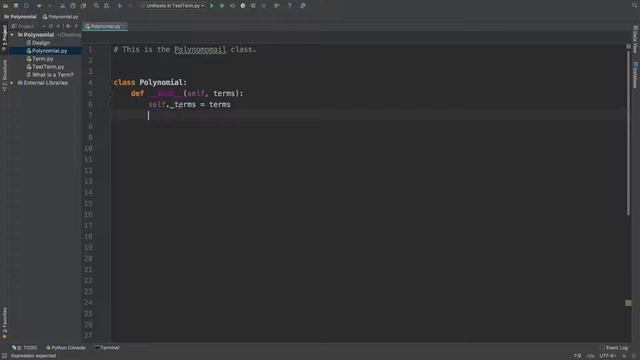Open Help with the question mark icon
Viewport: 640px width, 360px height.
coord(290,6)
